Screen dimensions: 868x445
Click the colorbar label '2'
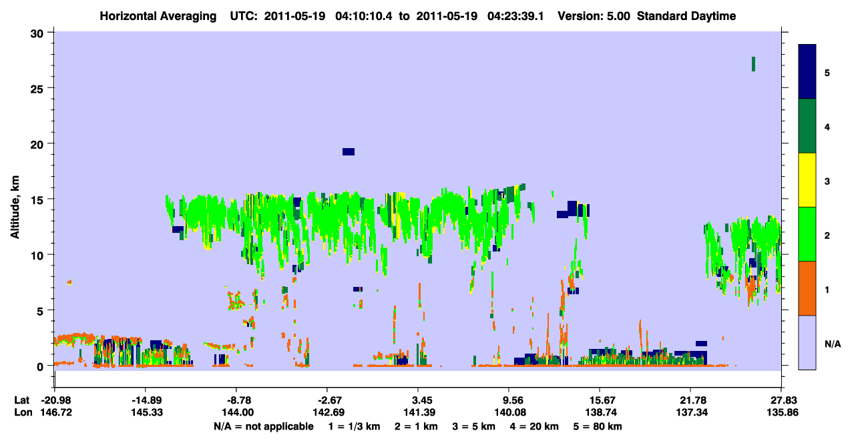827,235
